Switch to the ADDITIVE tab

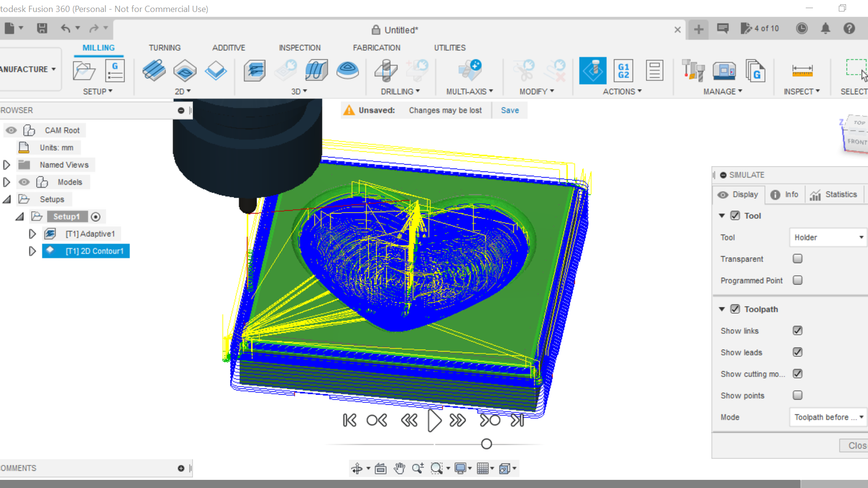pyautogui.click(x=229, y=48)
